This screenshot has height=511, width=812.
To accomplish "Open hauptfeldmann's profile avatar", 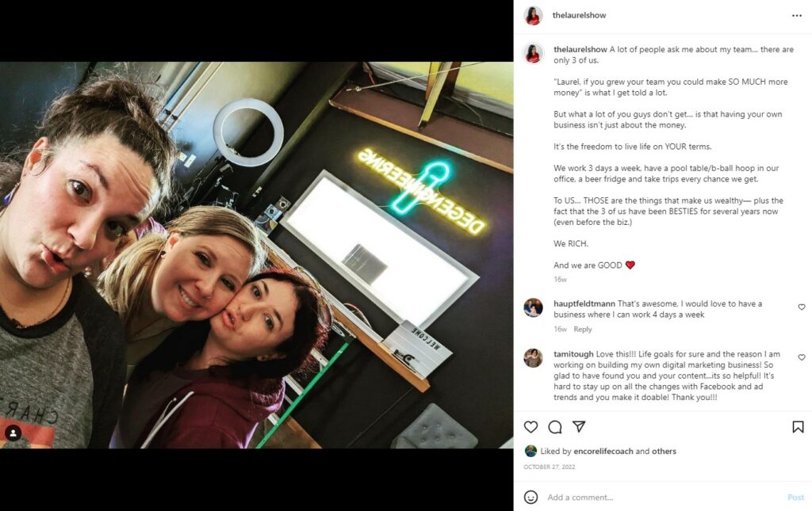I will [533, 307].
